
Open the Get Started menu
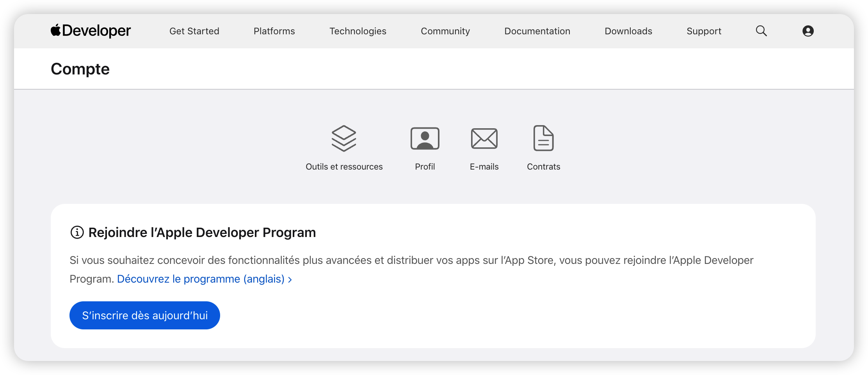pos(194,31)
